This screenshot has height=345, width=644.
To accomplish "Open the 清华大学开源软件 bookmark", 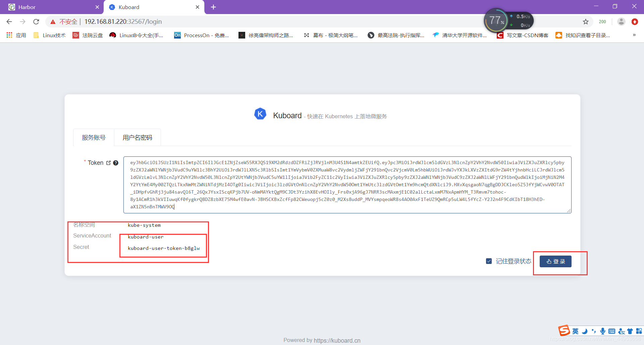I will (x=460, y=35).
